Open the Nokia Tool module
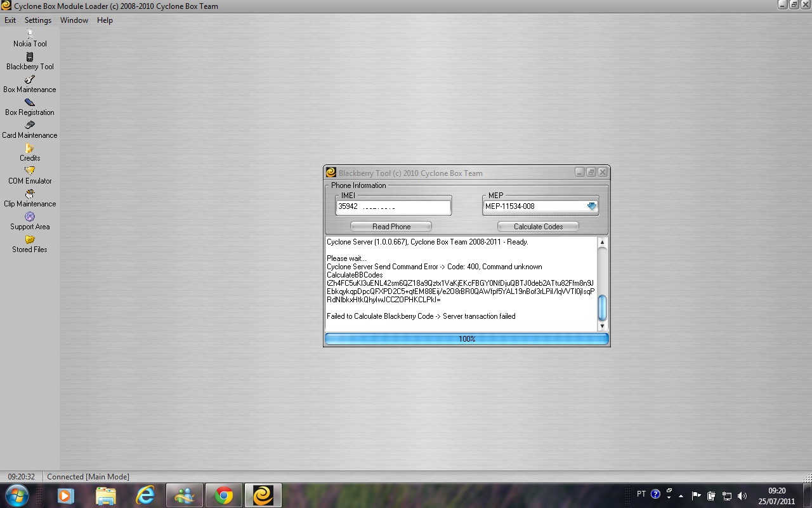 [x=30, y=38]
